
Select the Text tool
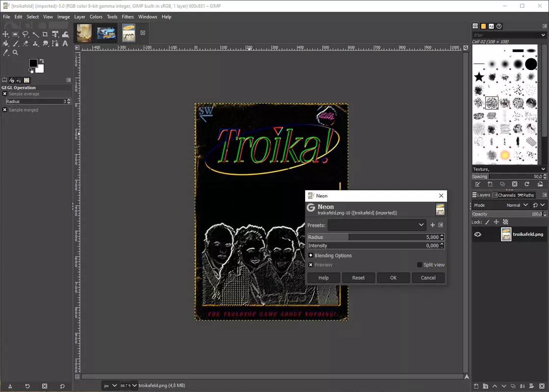click(65, 43)
